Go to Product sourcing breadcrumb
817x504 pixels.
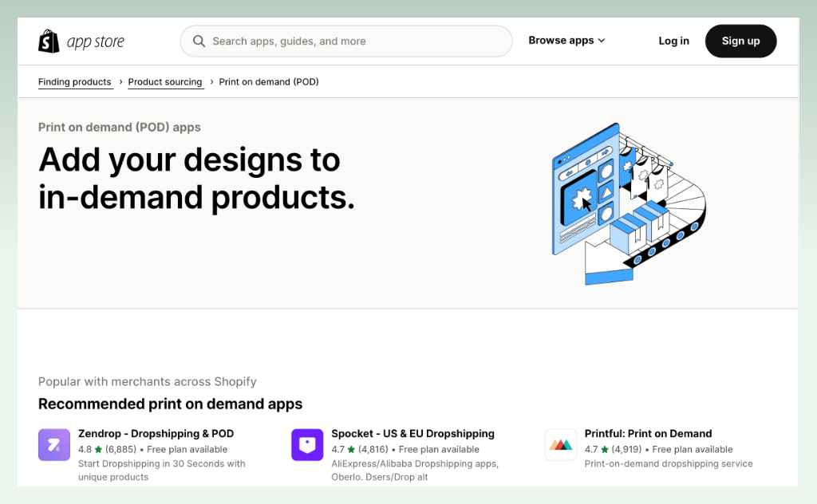[x=165, y=82]
